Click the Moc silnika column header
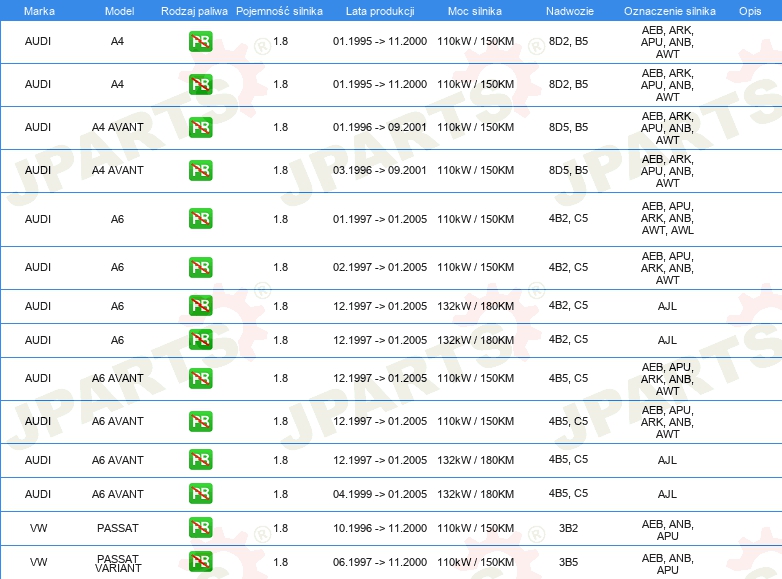 point(474,11)
